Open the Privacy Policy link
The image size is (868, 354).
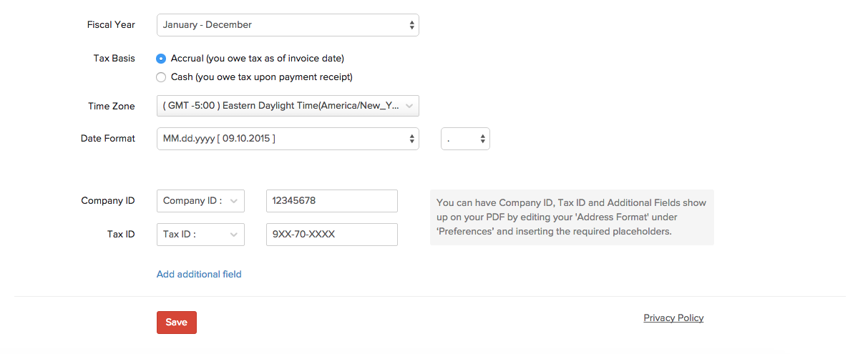coord(673,318)
